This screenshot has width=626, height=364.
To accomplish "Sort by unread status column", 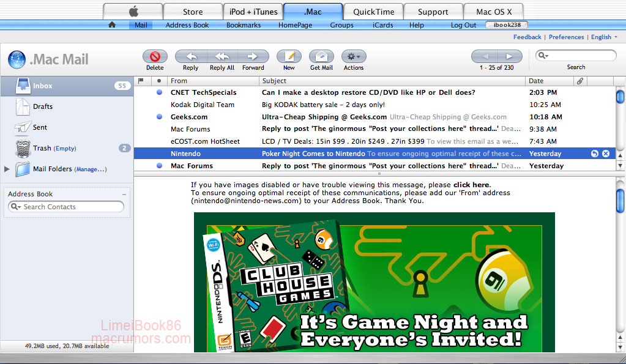I will click(x=159, y=81).
